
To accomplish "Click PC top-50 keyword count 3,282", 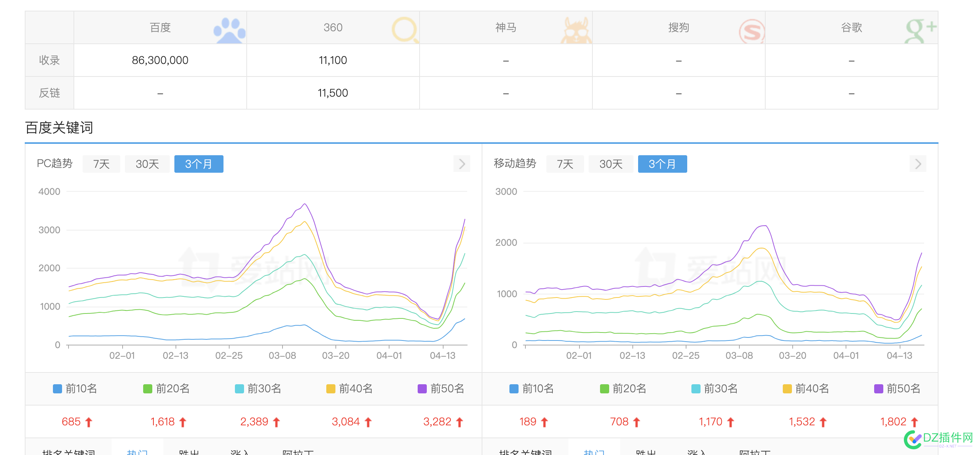I will 437,422.
